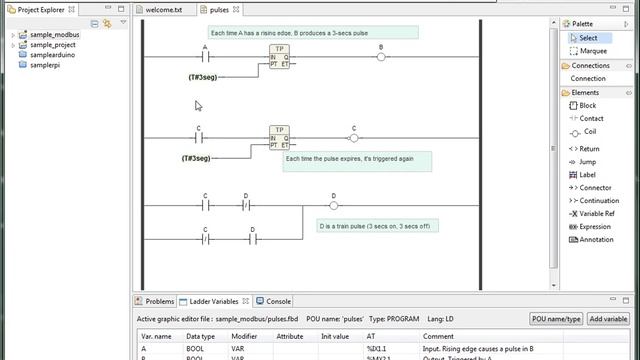This screenshot has height=360, width=640.
Task: Expand the sample_project tree node
Action: tap(13, 45)
